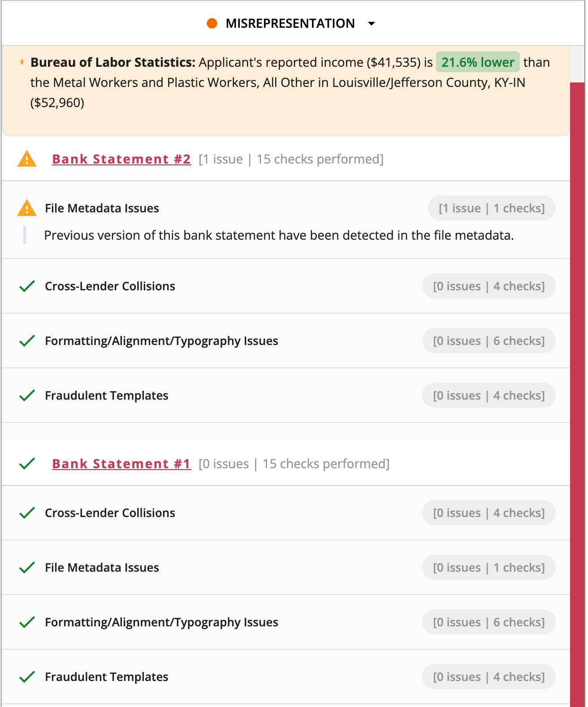
Task: Select the MISREPRESENTATION header title
Action: [x=290, y=23]
